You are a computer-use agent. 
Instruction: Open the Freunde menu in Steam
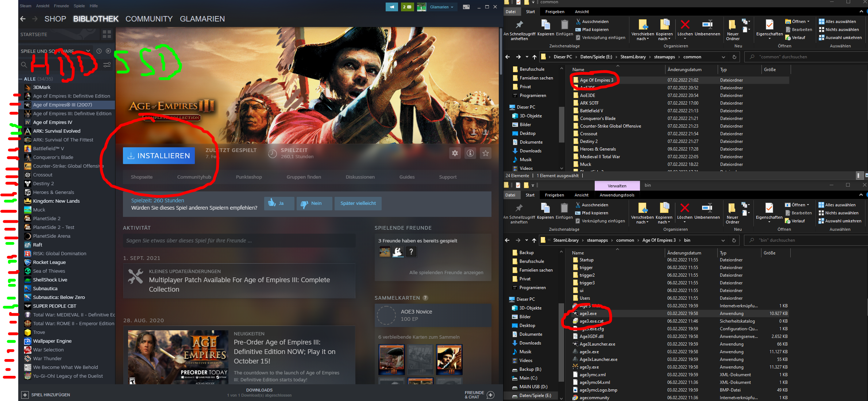61,6
